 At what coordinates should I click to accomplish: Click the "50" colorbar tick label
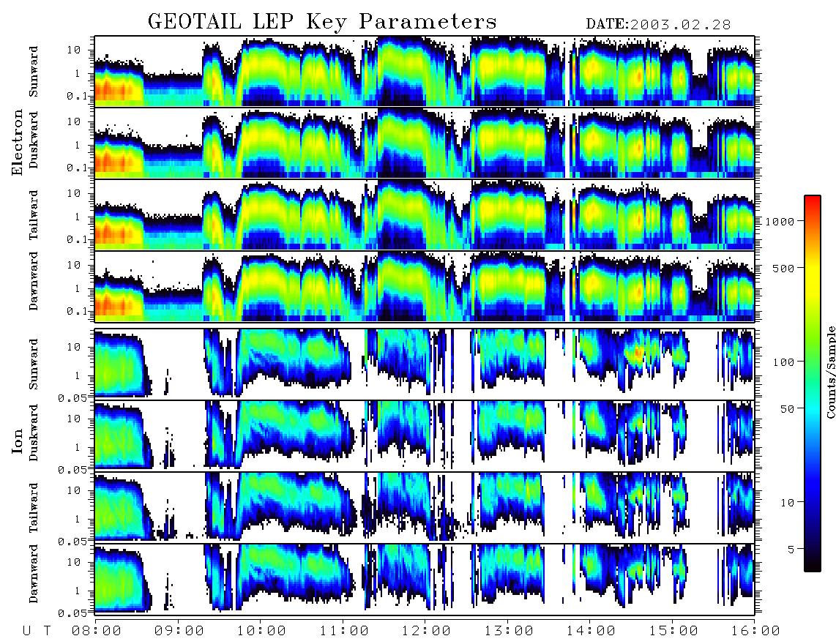[787, 408]
